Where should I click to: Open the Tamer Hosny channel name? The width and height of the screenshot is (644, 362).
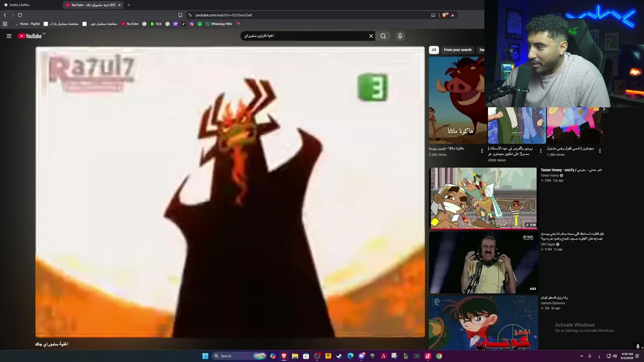click(x=550, y=175)
